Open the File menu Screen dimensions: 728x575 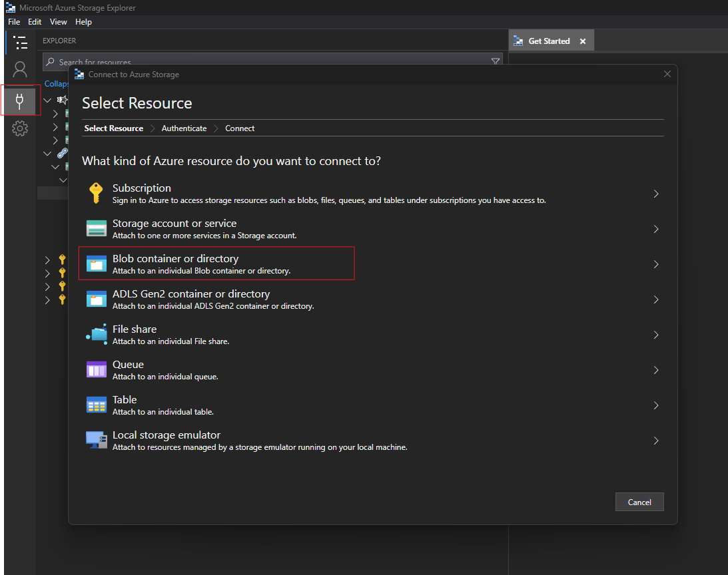[x=14, y=22]
